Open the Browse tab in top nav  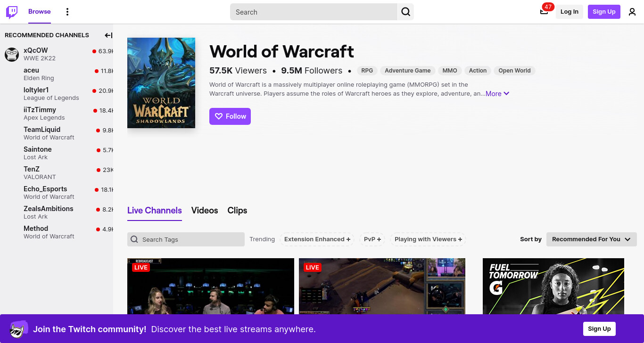coord(40,12)
